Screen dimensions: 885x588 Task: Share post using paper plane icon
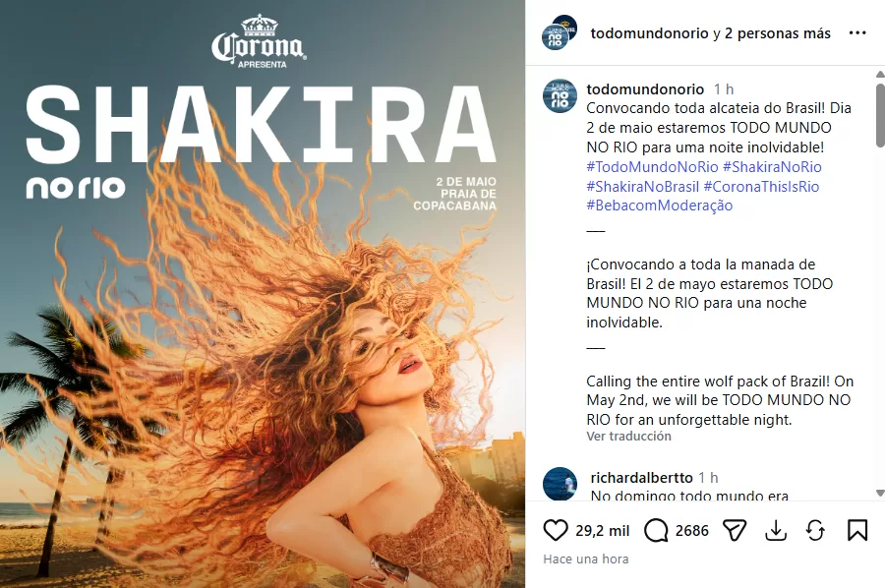[x=735, y=530]
